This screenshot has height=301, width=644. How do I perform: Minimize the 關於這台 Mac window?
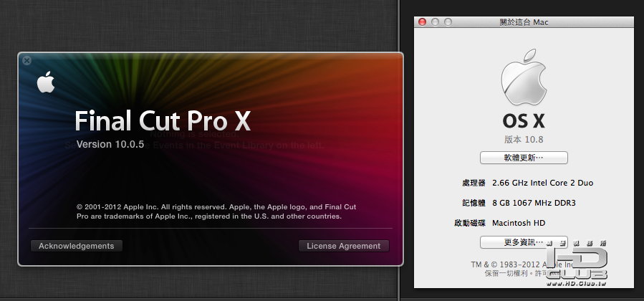click(435, 22)
